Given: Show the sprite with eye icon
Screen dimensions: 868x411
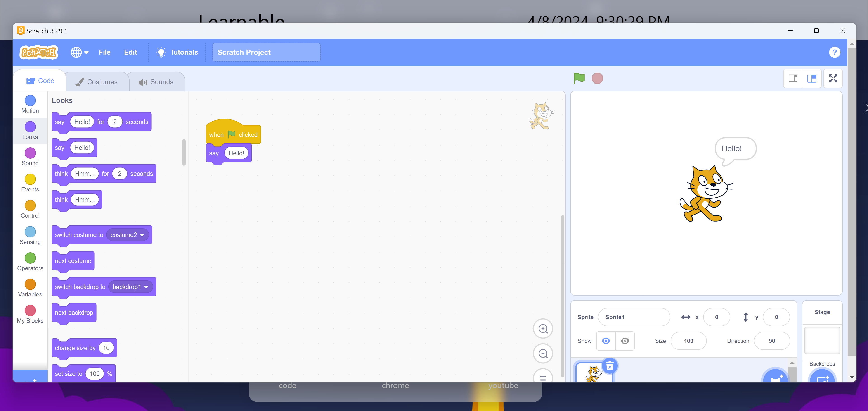Looking at the screenshot, I should [606, 341].
